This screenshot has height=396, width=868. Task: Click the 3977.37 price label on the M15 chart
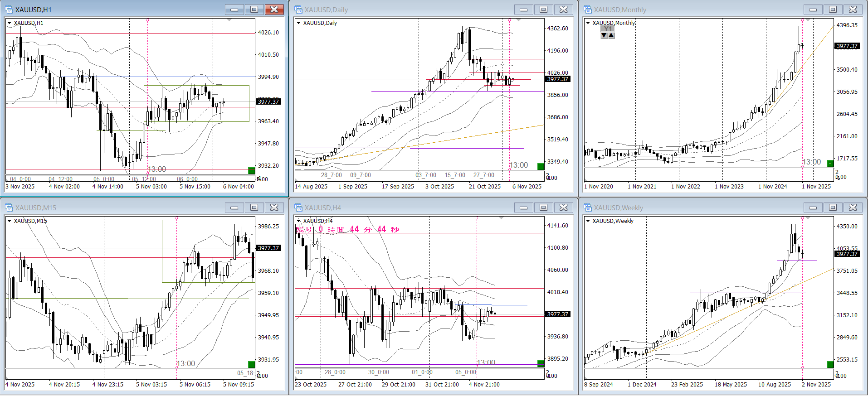tap(268, 248)
